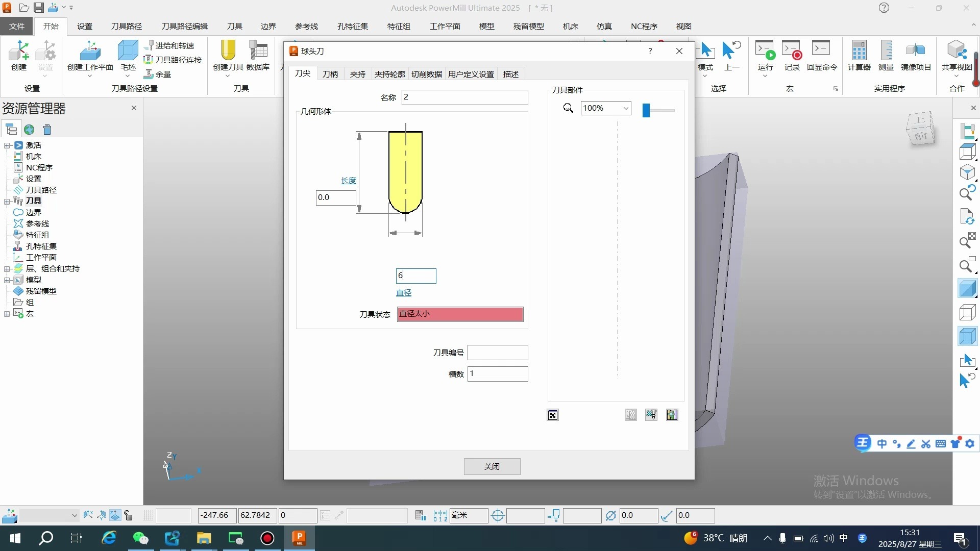This screenshot has height=551, width=980.
Task: Click the add-to-database icon in tool dialog
Action: click(672, 415)
